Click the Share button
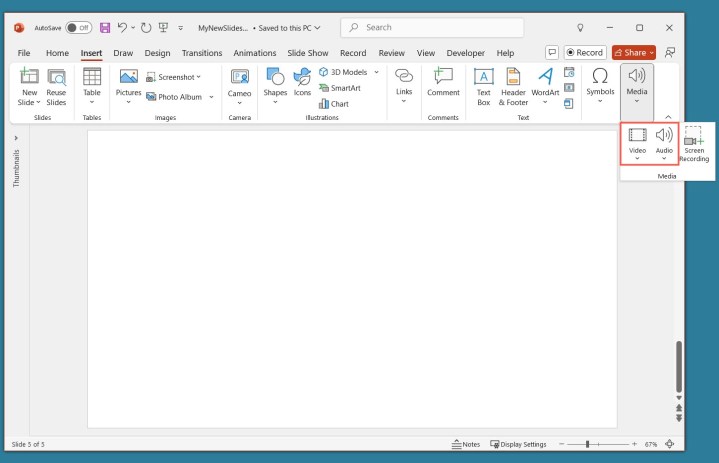The width and height of the screenshot is (719, 463). (634, 52)
